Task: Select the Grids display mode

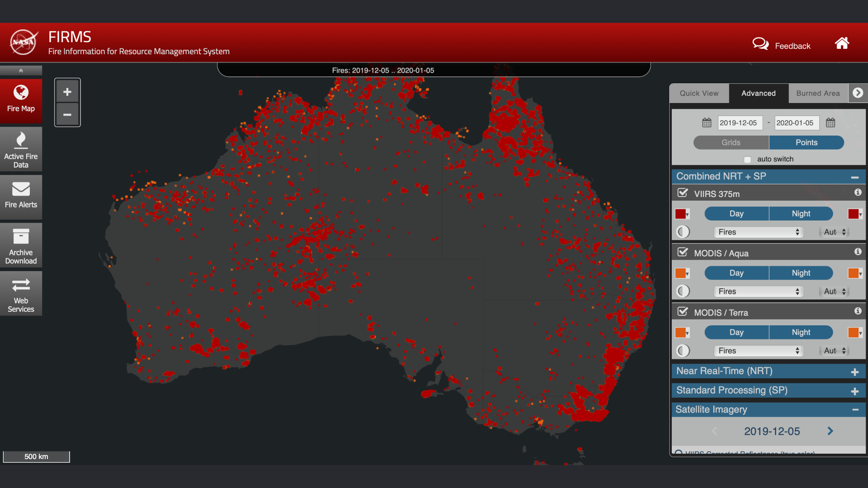Action: [731, 142]
